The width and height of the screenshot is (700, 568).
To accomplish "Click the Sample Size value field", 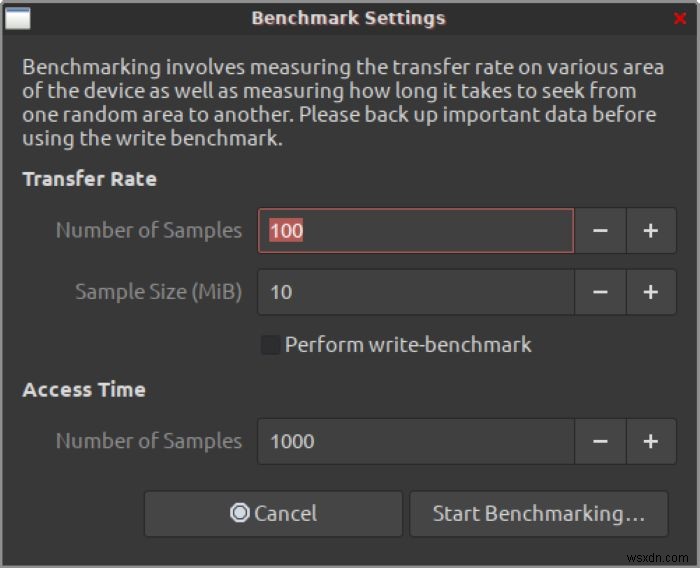I will click(x=415, y=292).
